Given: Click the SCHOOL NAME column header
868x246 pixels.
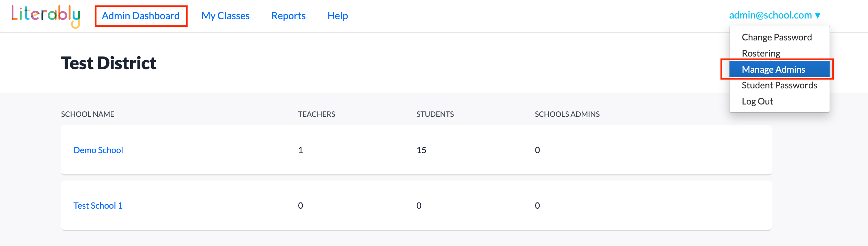Looking at the screenshot, I should click(x=87, y=114).
